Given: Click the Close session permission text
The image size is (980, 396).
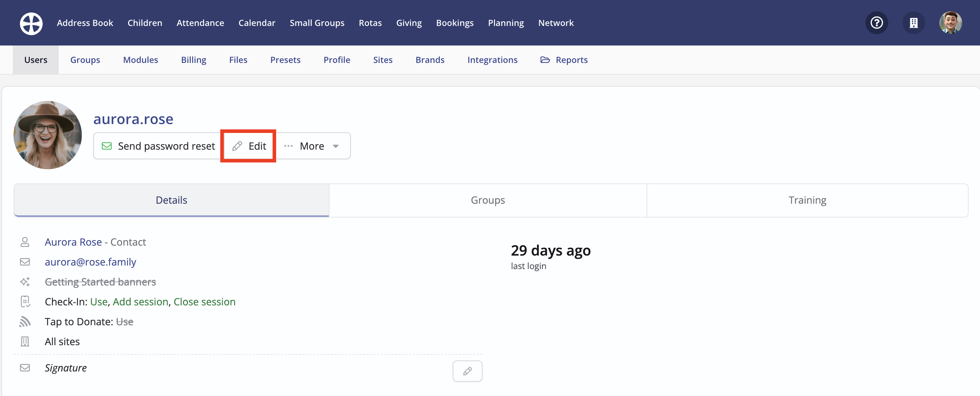Looking at the screenshot, I should click(x=205, y=302).
